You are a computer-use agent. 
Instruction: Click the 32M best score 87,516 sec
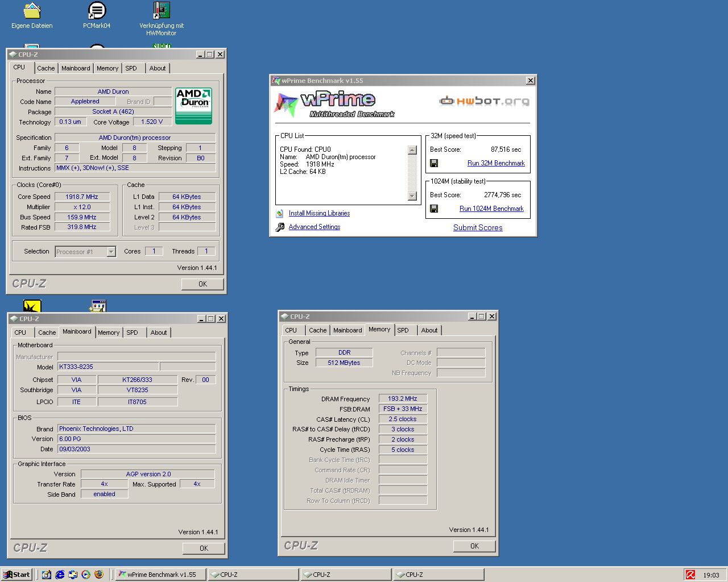(506, 149)
